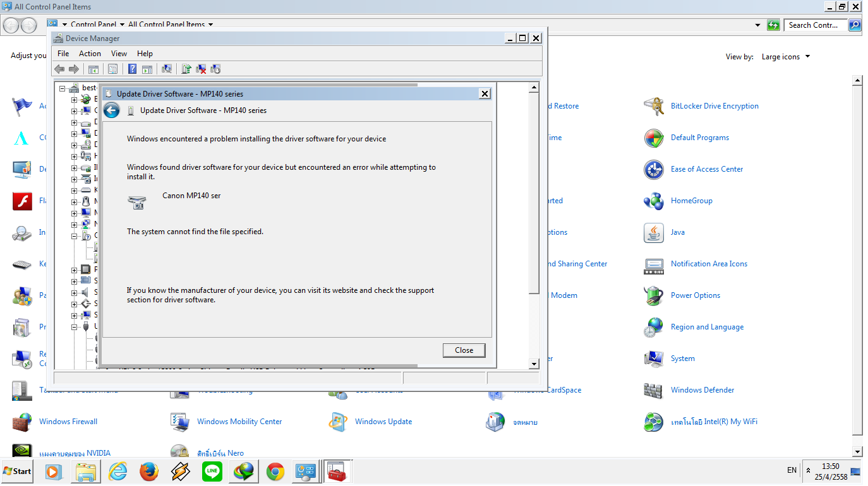Screen dimensions: 868x486
Task: Click Close button in Update Driver dialog
Action: [464, 350]
